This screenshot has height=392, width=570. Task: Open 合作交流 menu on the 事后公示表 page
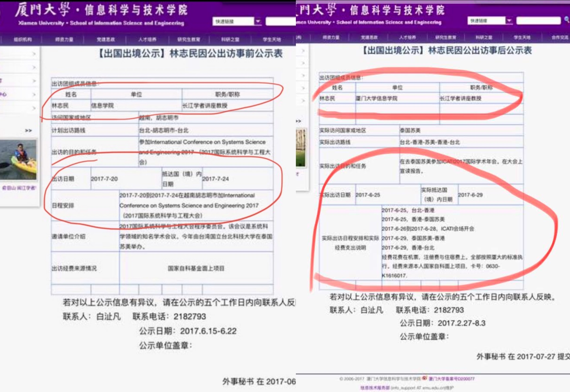[560, 37]
